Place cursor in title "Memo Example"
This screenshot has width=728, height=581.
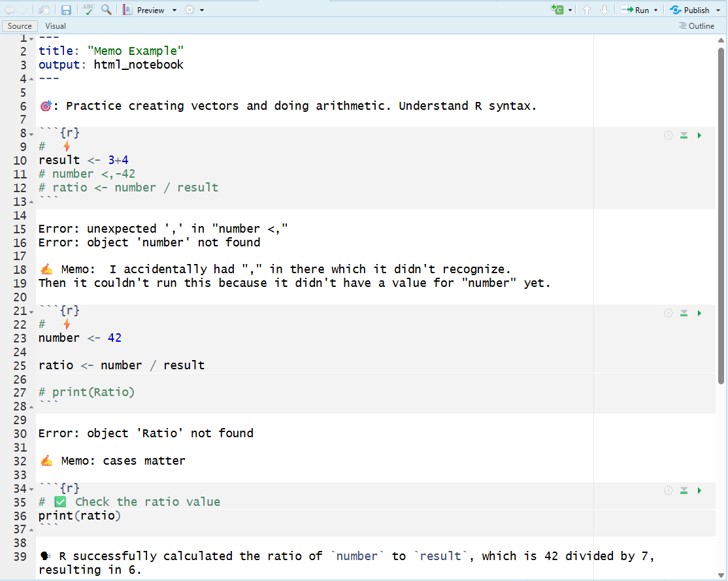pyautogui.click(x=135, y=50)
